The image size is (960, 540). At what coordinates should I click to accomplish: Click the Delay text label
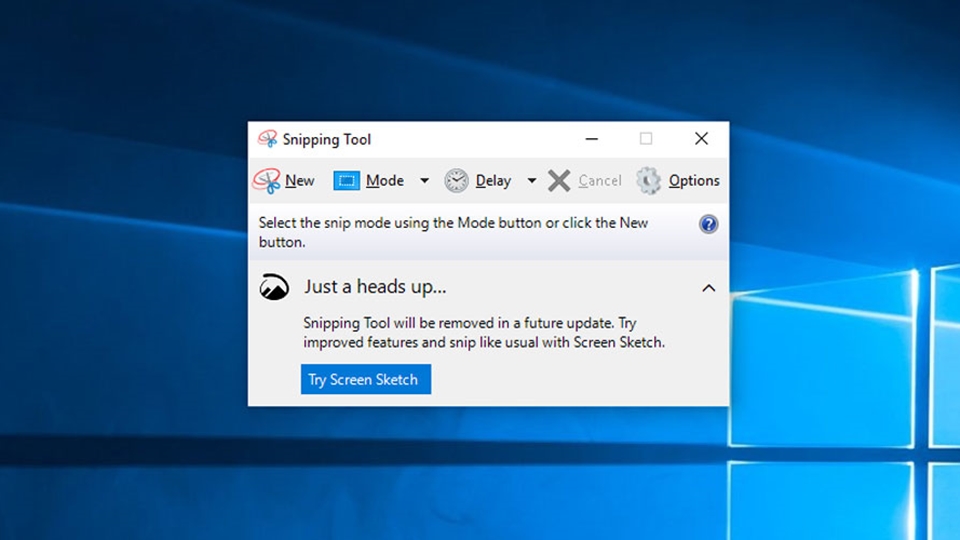[x=493, y=181]
